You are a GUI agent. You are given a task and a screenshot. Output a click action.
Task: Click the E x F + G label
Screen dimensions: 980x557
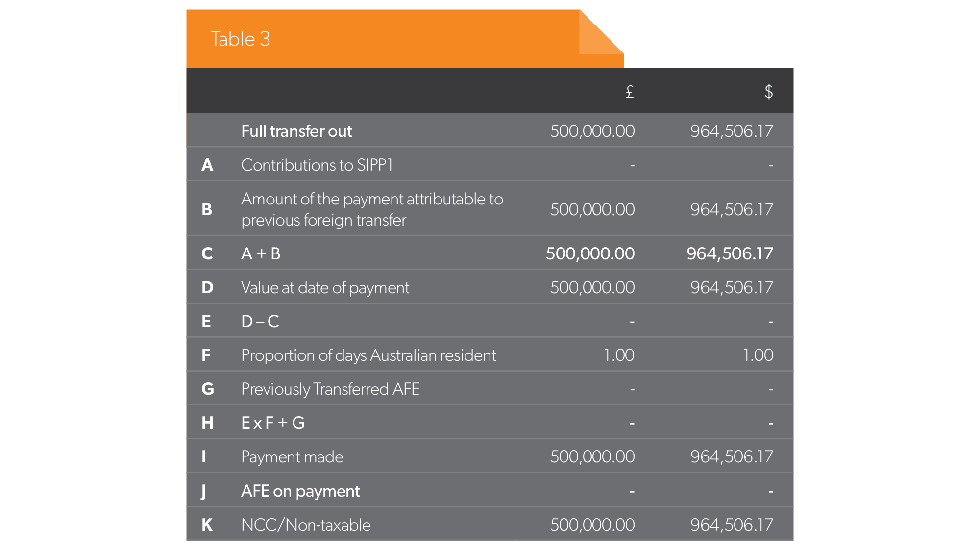(x=273, y=423)
